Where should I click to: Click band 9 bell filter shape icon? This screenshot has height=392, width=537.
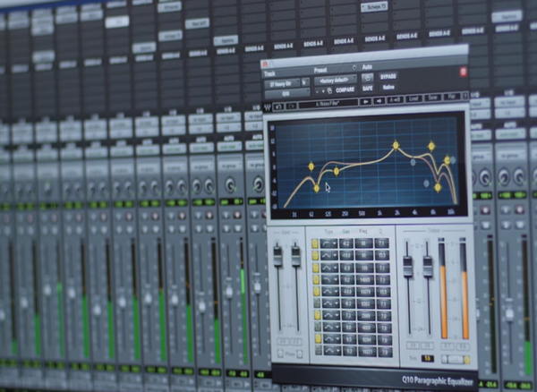(x=329, y=339)
